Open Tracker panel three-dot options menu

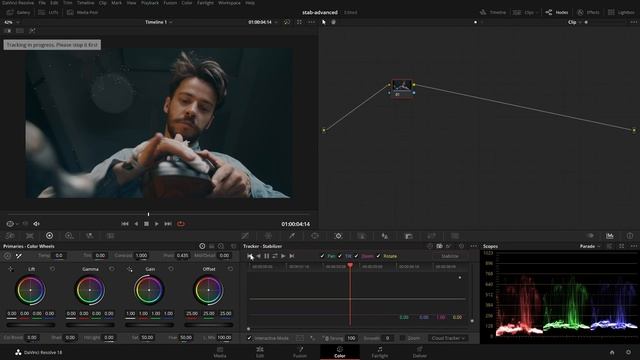tap(473, 246)
